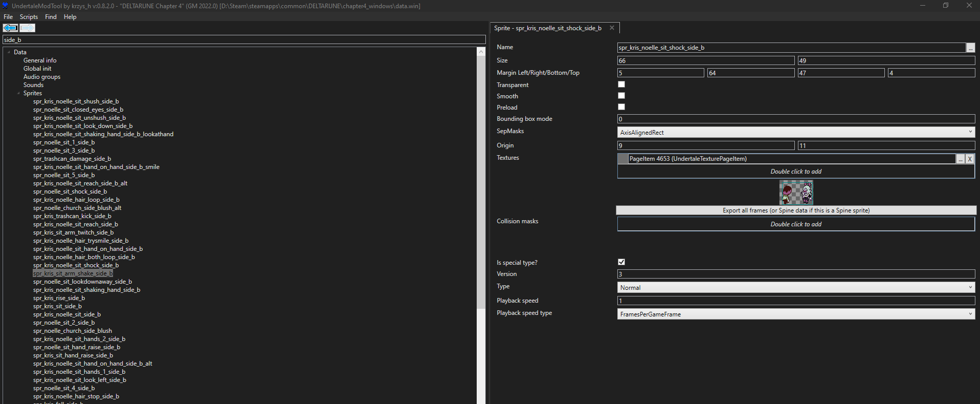Close the spr_kris_noelle_sit_shock_side_b tab
Image resolution: width=980 pixels, height=404 pixels.
click(x=612, y=28)
